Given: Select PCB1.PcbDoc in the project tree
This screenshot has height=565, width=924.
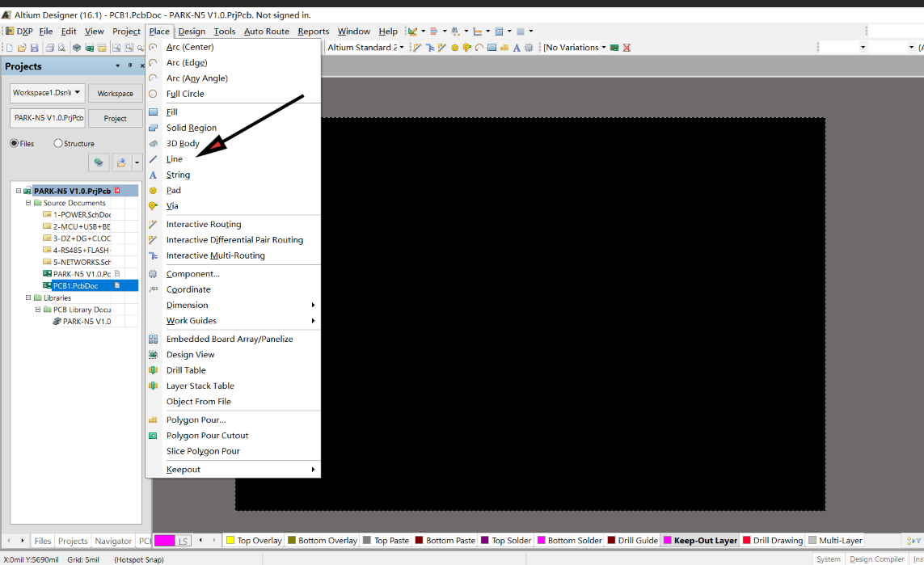Looking at the screenshot, I should 75,286.
